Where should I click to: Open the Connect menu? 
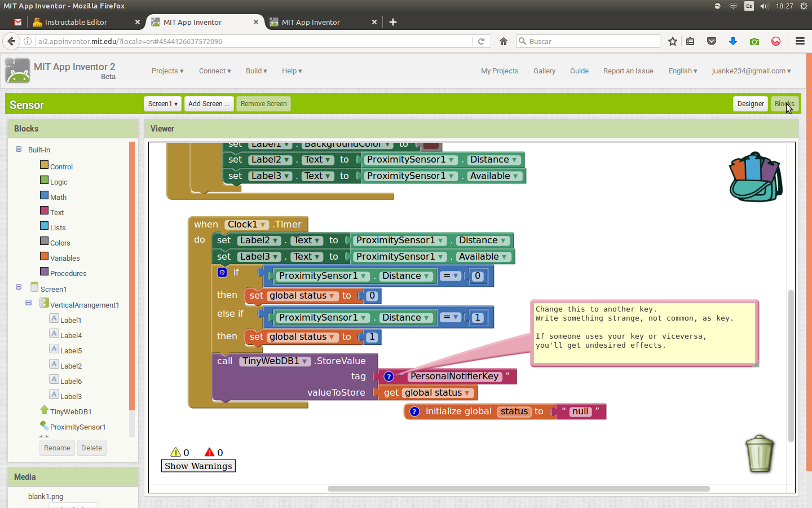tap(215, 71)
